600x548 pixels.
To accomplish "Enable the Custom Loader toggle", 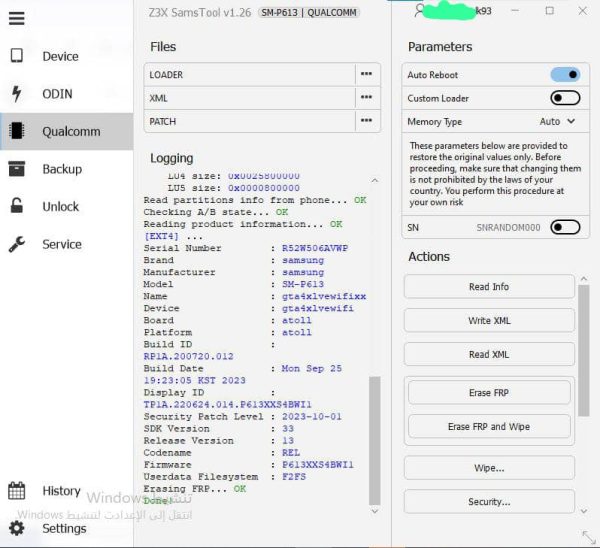I will pyautogui.click(x=565, y=98).
